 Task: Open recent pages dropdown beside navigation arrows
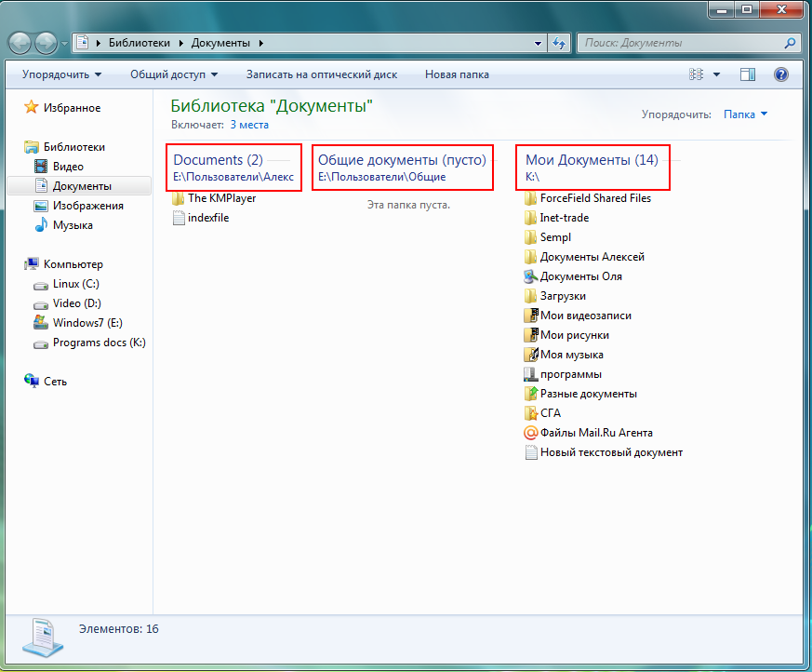pos(64,44)
